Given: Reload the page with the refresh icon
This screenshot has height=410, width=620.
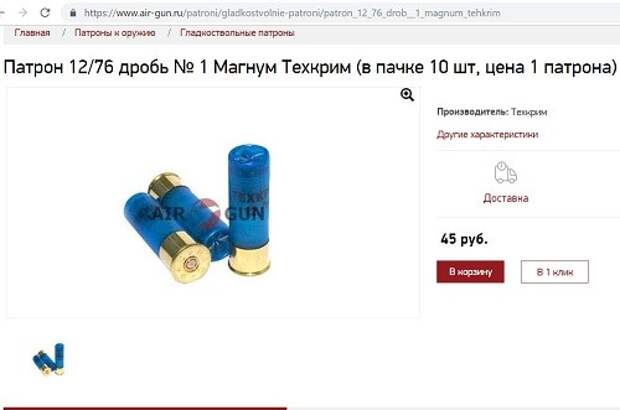Looking at the screenshot, I should pyautogui.click(x=45, y=13).
